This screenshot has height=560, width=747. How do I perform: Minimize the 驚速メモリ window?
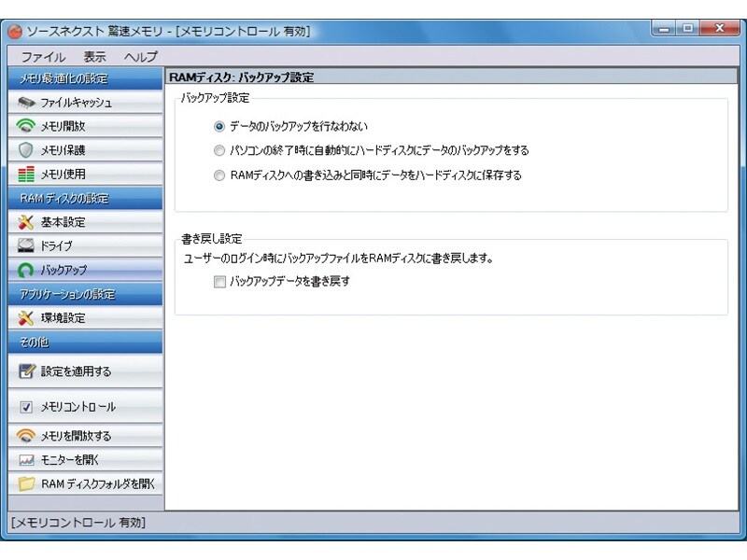[664, 28]
